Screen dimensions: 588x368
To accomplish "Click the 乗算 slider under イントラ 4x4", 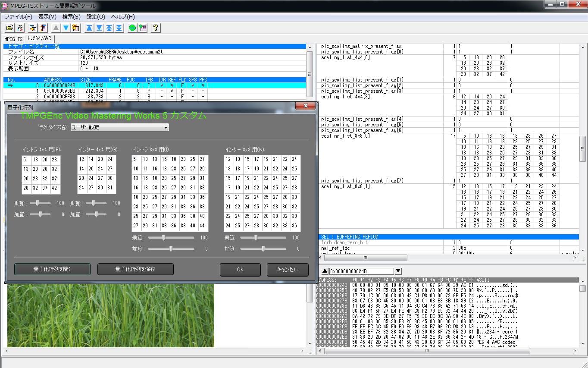I will tap(38, 203).
